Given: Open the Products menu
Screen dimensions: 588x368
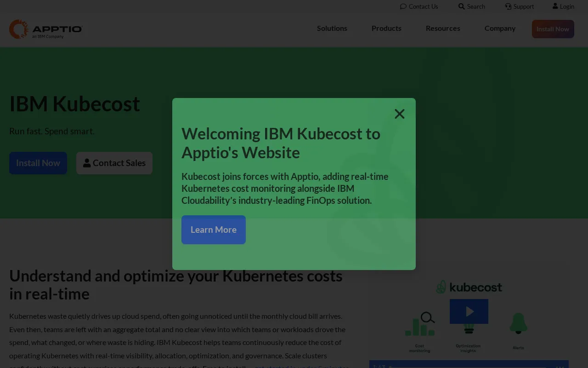Looking at the screenshot, I should coord(386,28).
